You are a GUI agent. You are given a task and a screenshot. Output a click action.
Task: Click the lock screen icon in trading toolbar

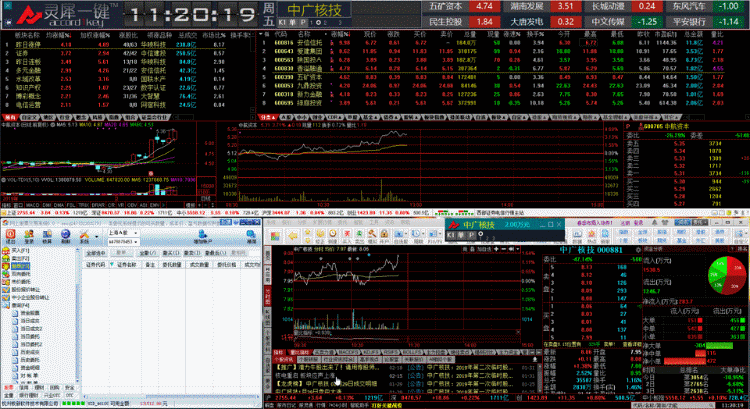point(47,234)
